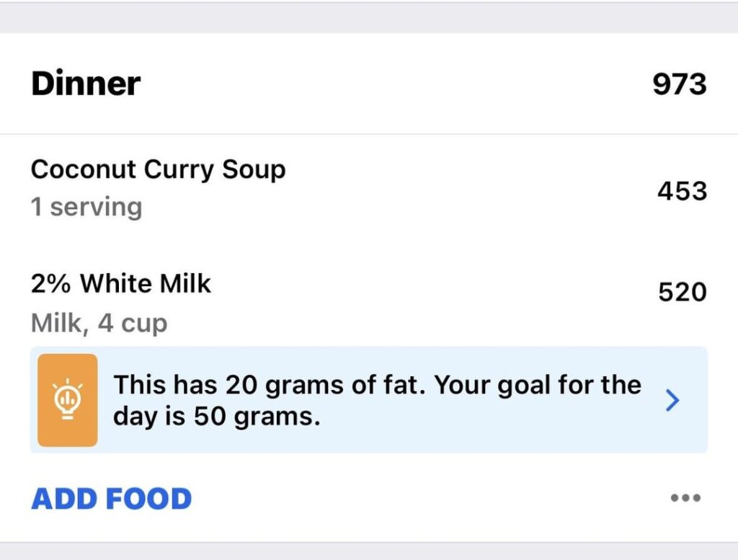Expand the fat insight chevron arrow
738x560 pixels.
(672, 401)
